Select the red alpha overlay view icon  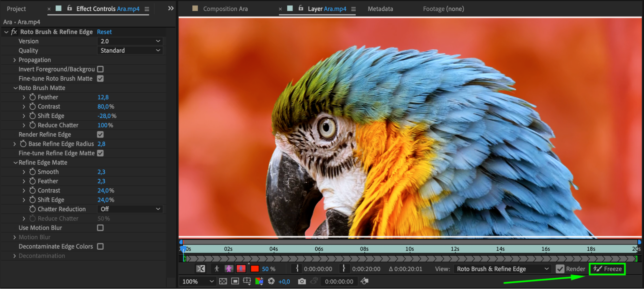[241, 269]
